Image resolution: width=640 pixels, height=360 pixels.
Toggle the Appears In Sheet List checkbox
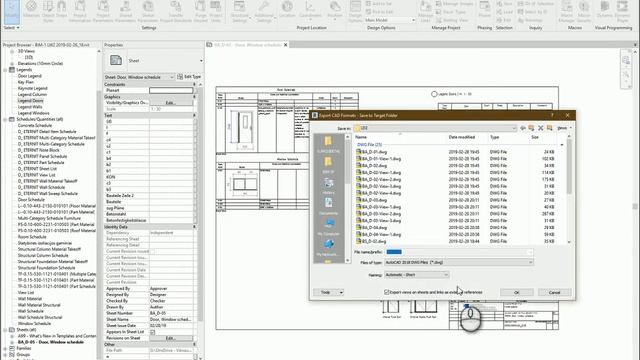pyautogui.click(x=152, y=332)
